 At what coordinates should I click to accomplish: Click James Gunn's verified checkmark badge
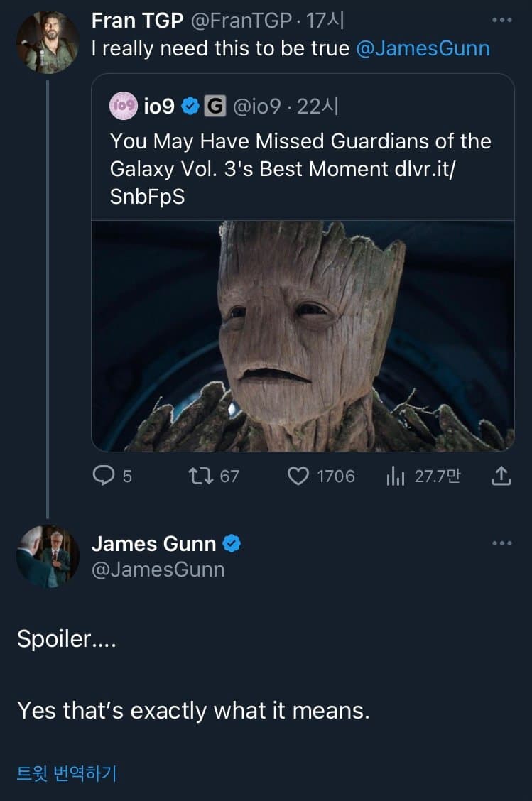(x=232, y=544)
